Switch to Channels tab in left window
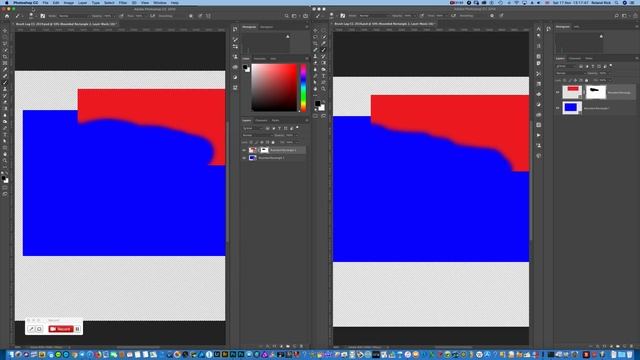This screenshot has height=360, width=640. click(x=261, y=120)
